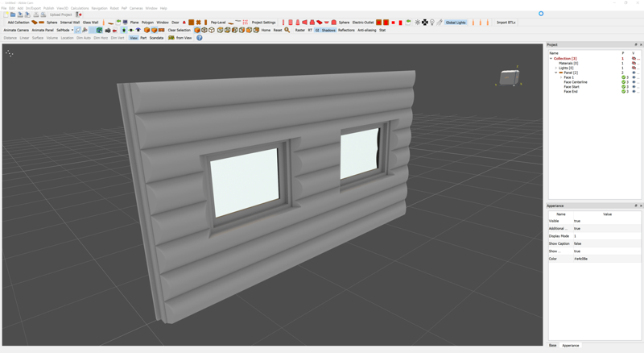Toggle visibility eye for Face Start
The height and width of the screenshot is (353, 644).
[x=634, y=87]
